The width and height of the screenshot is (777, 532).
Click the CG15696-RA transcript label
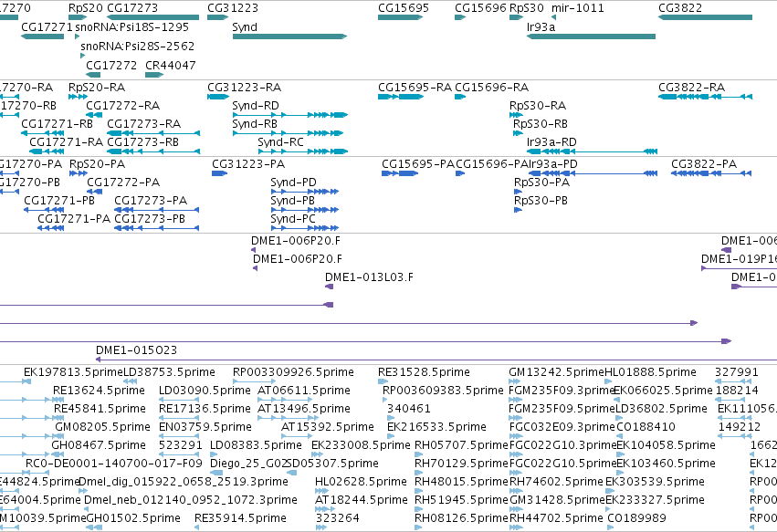(x=491, y=88)
